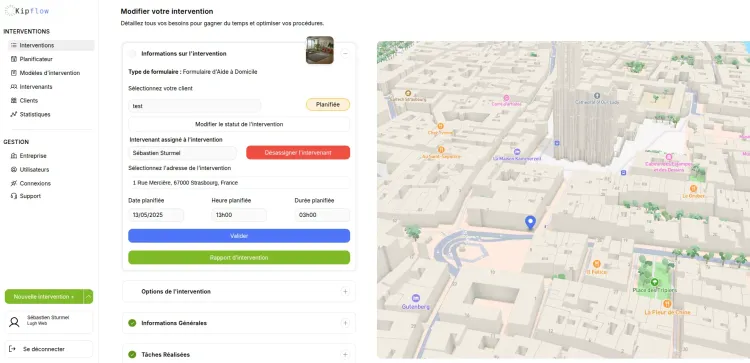Expand the Informations Générales section

point(345,323)
